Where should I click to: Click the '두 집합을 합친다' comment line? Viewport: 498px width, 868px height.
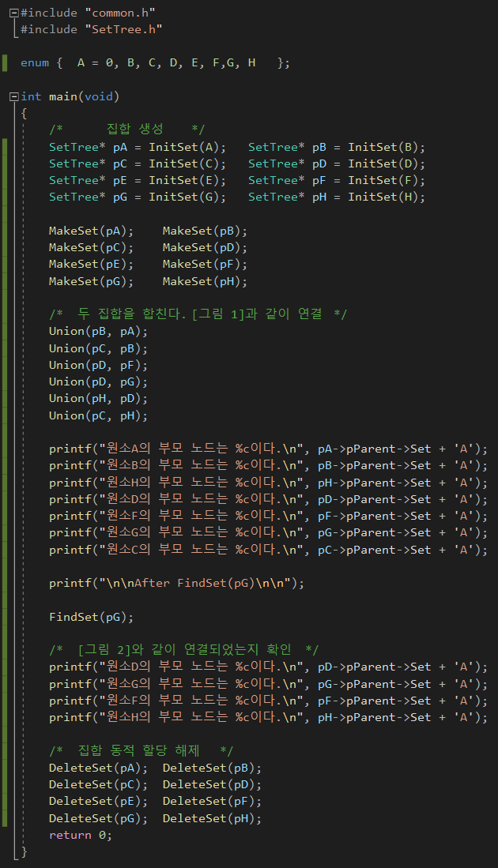[x=198, y=314]
